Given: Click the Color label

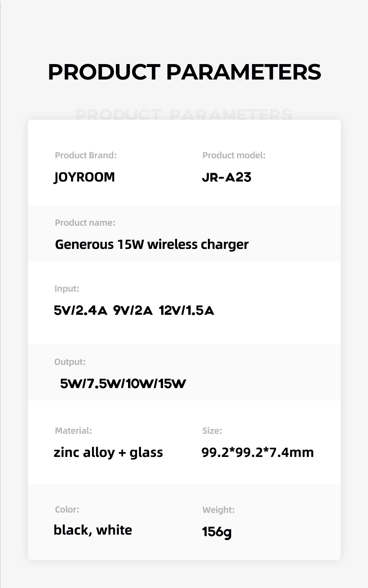Looking at the screenshot, I should click(67, 510).
